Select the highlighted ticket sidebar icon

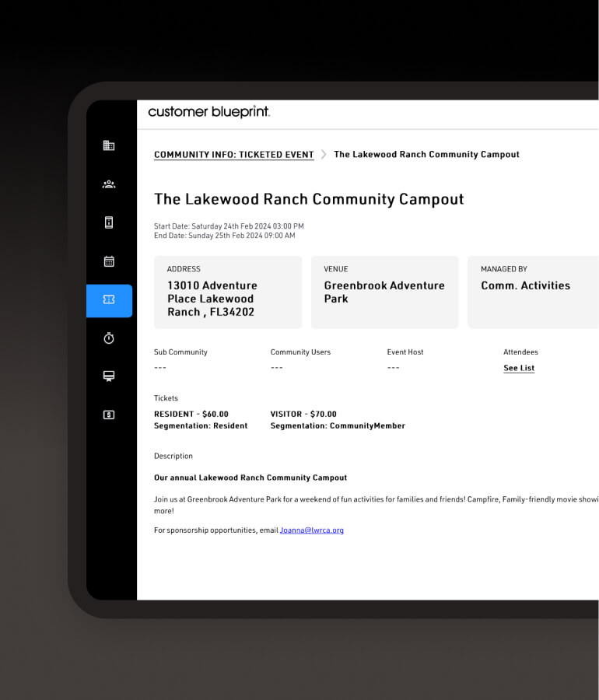click(109, 300)
